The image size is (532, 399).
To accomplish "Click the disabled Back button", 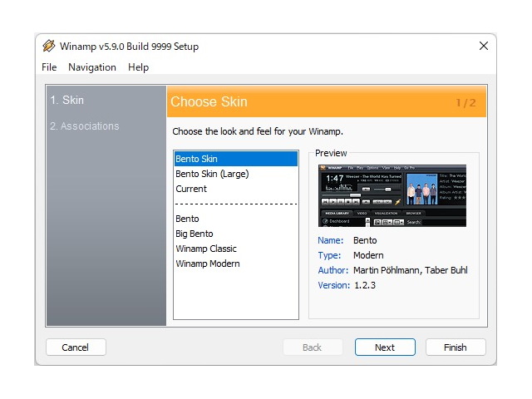I will [x=313, y=347].
